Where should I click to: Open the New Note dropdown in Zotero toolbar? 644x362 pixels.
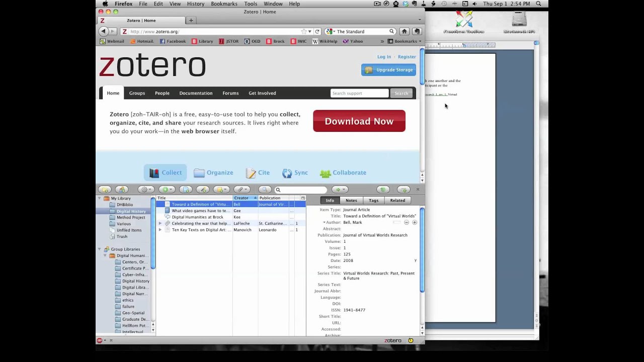pos(221,190)
